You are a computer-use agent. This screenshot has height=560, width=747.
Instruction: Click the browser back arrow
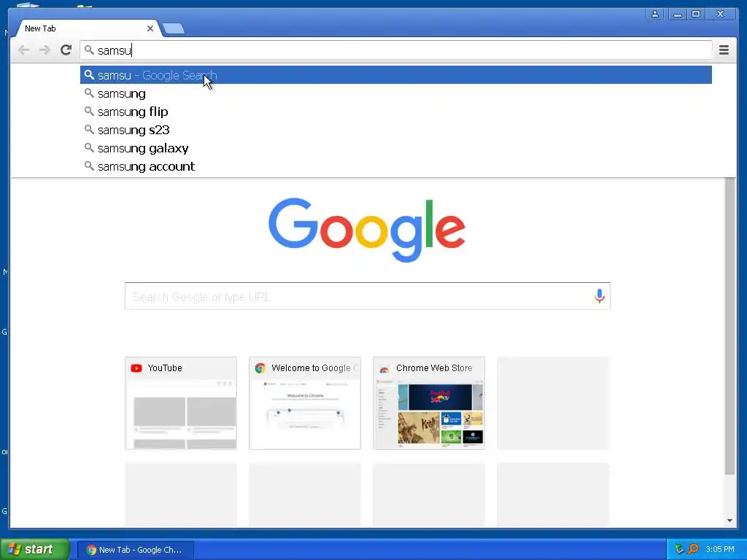click(23, 50)
